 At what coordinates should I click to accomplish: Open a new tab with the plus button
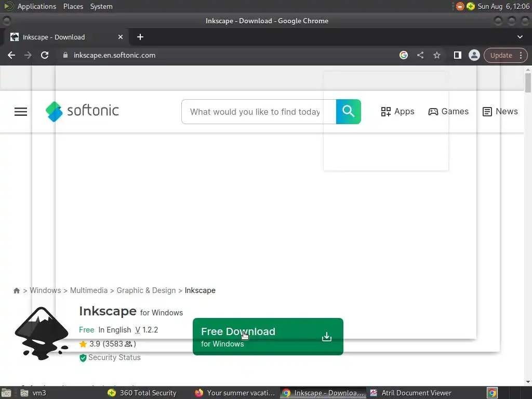(x=140, y=37)
